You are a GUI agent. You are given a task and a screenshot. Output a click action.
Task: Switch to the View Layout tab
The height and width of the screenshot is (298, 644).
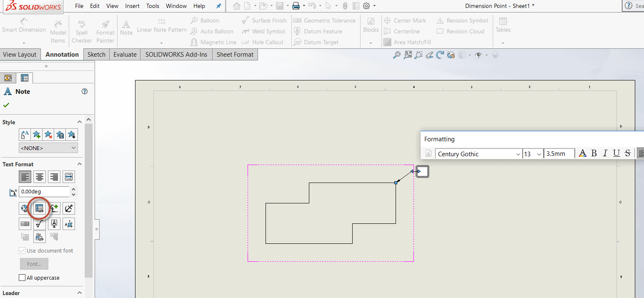pyautogui.click(x=20, y=54)
